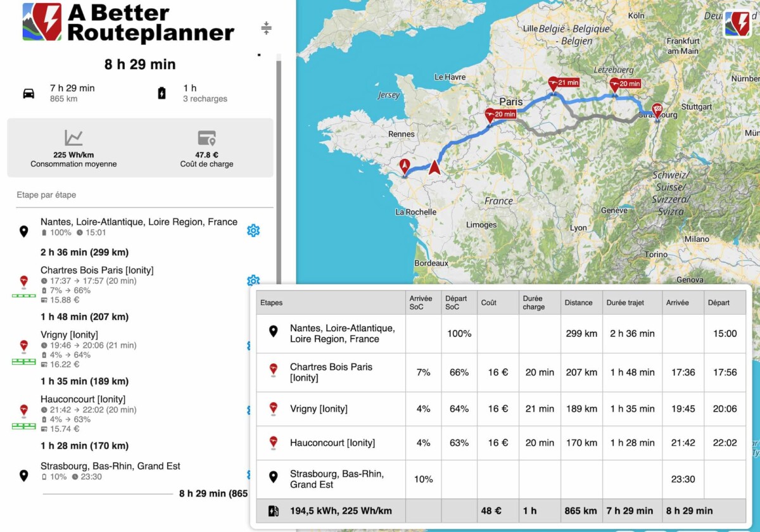The height and width of the screenshot is (532, 760).
Task: Click the Hauconcourt charger icon in table
Action: [x=273, y=442]
